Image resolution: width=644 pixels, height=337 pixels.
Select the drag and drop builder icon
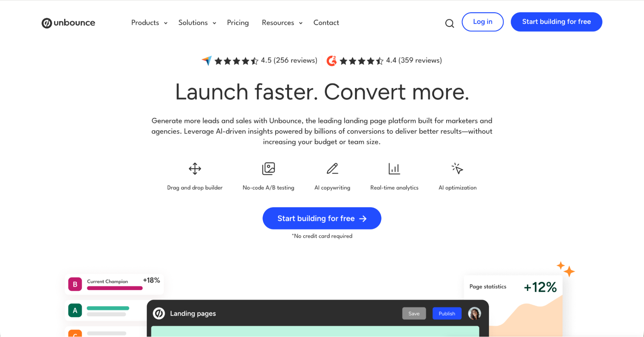pos(195,168)
